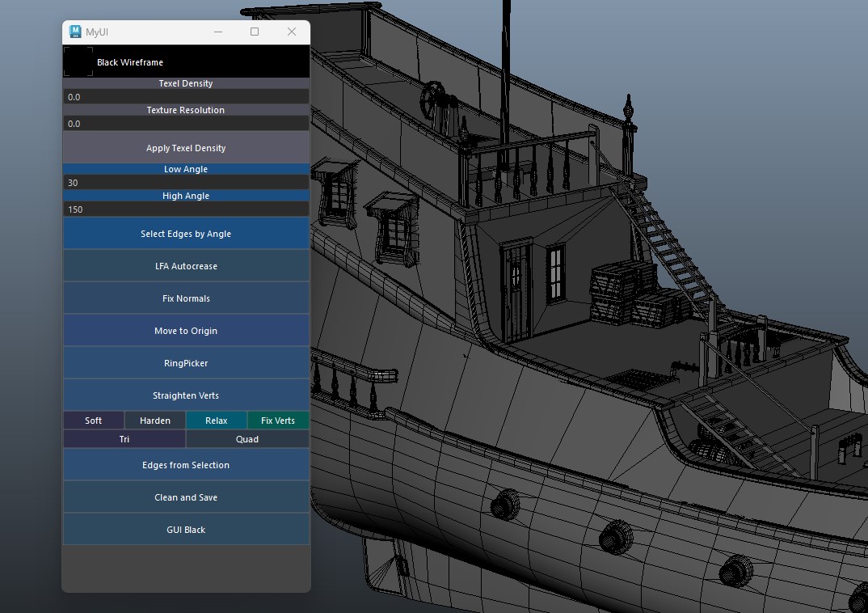
Task: Edit the Low Angle value field
Action: (x=186, y=183)
